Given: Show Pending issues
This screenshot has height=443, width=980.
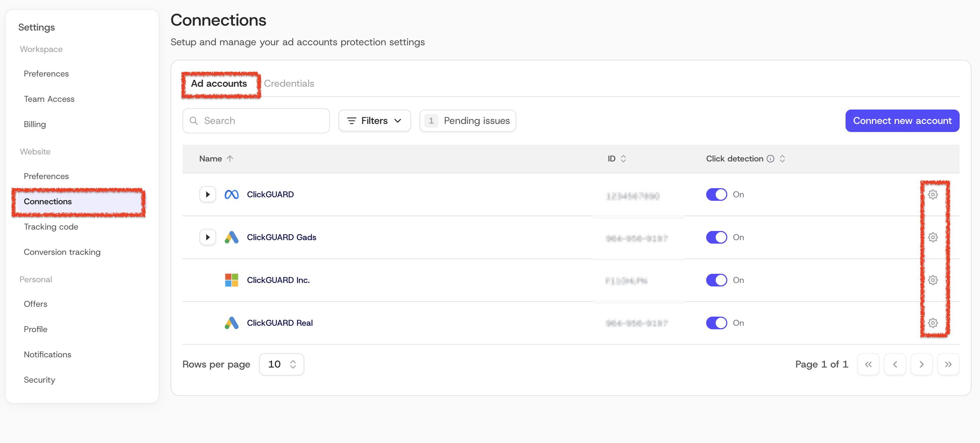Looking at the screenshot, I should tap(468, 121).
